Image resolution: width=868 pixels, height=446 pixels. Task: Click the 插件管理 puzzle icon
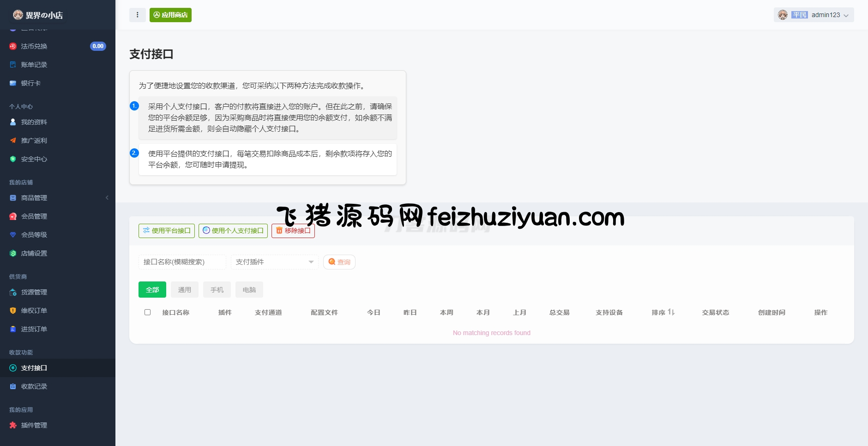click(13, 425)
